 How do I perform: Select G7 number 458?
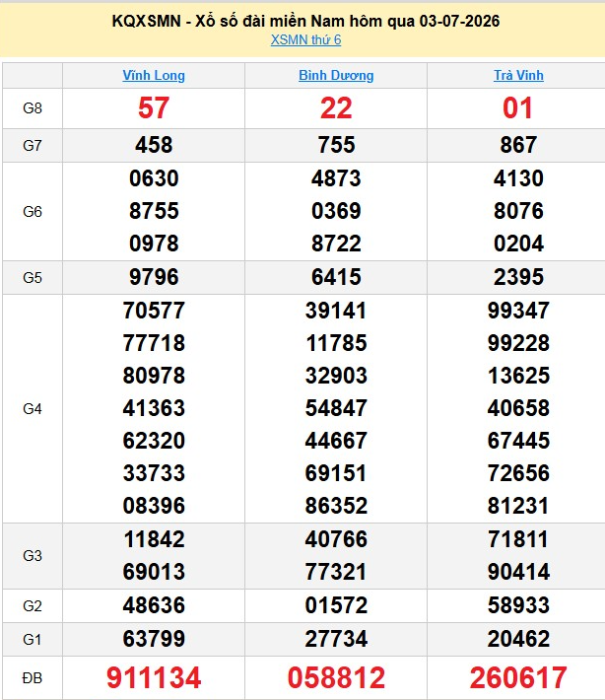154,145
